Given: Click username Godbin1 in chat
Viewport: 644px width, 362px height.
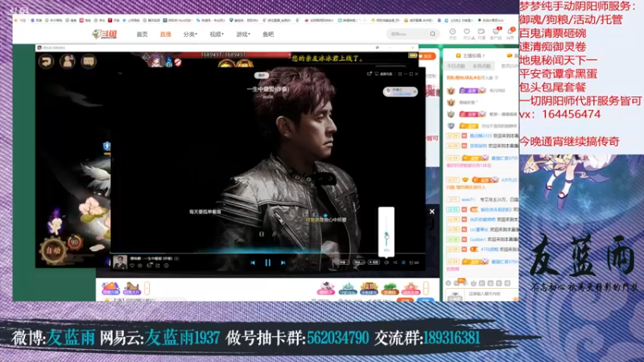Looking at the screenshot, I should point(477,239).
